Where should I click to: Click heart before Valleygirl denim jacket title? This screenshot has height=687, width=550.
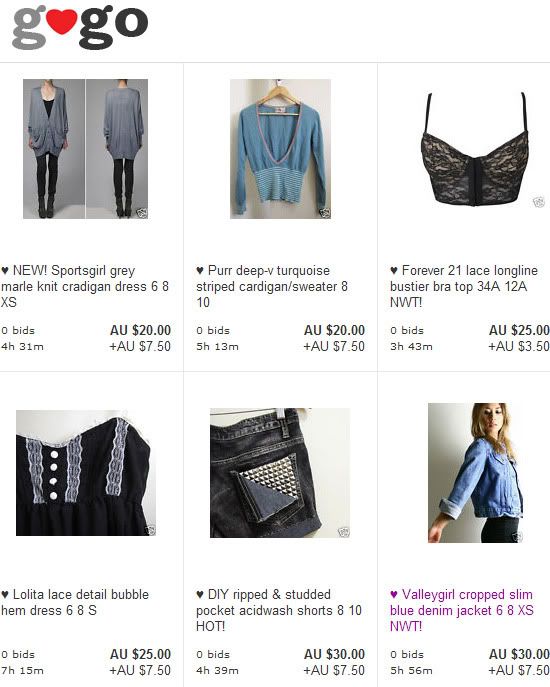[394, 595]
